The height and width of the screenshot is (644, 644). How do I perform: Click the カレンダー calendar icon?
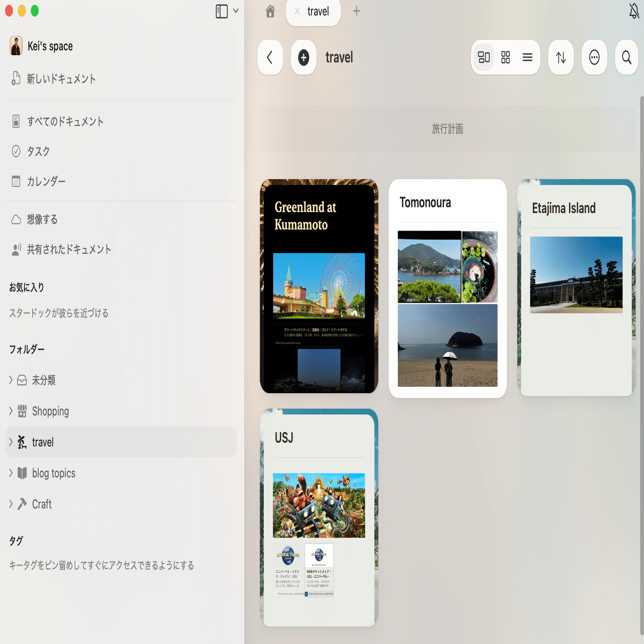click(x=16, y=182)
